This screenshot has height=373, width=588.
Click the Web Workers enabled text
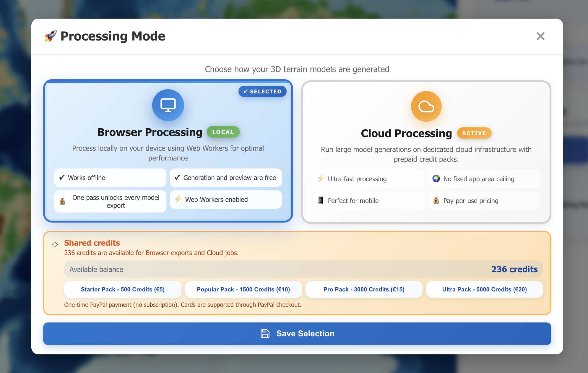pyautogui.click(x=216, y=200)
